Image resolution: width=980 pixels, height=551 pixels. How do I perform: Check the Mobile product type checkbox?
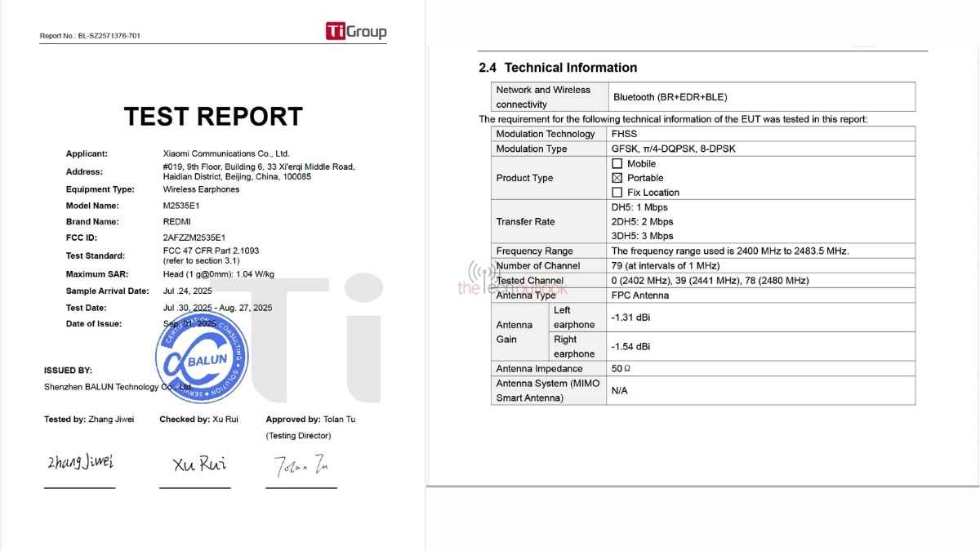pyautogui.click(x=617, y=163)
